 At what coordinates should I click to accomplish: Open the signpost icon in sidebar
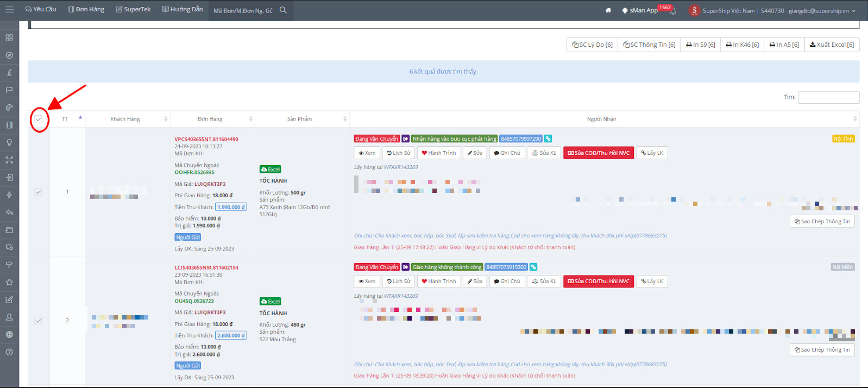(x=9, y=265)
